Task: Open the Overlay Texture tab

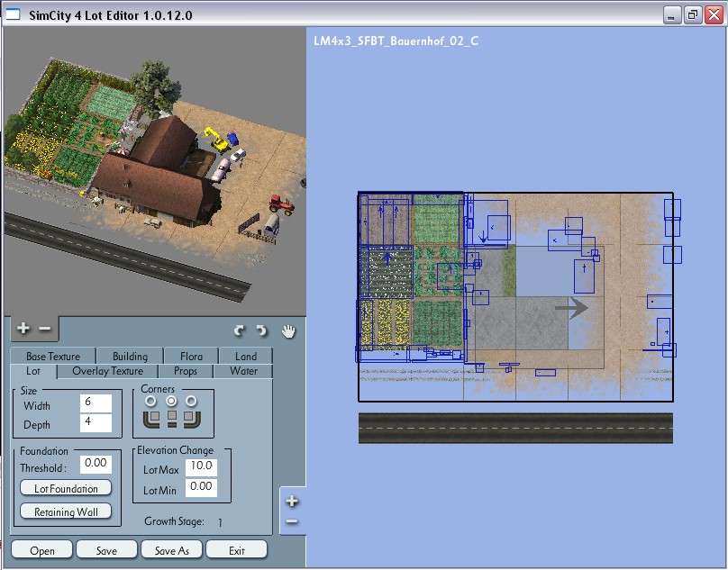Action: (x=107, y=371)
